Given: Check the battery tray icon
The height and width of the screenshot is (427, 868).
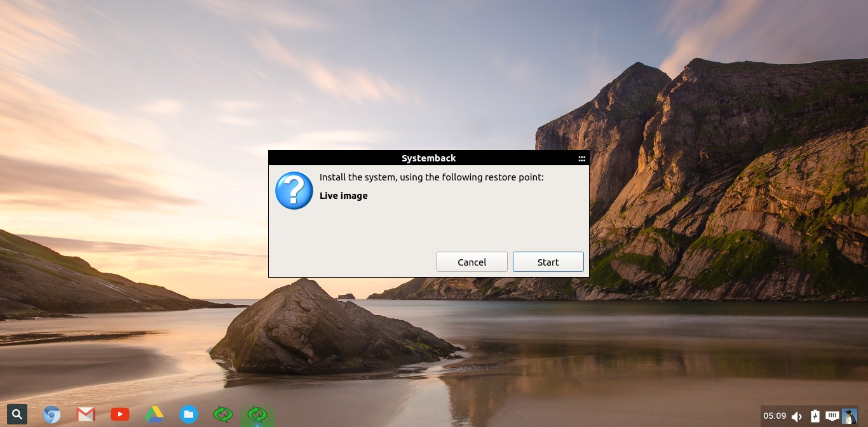Looking at the screenshot, I should click(815, 416).
